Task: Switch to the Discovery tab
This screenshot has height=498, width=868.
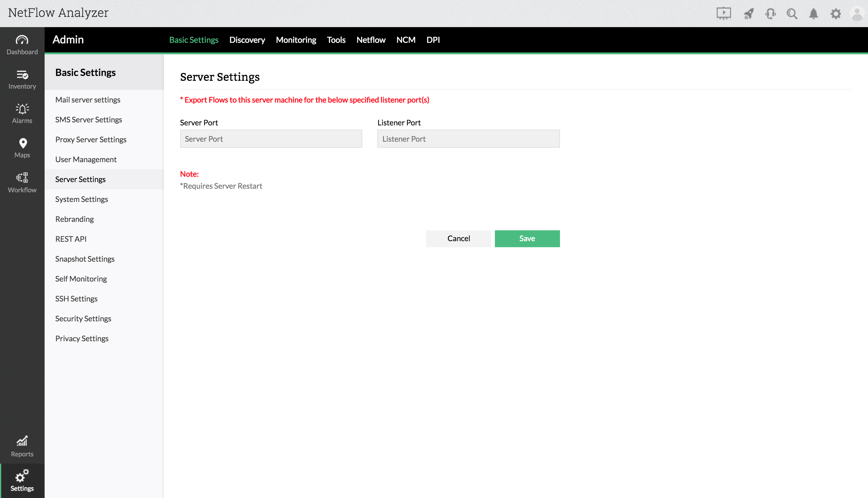Action: click(247, 40)
